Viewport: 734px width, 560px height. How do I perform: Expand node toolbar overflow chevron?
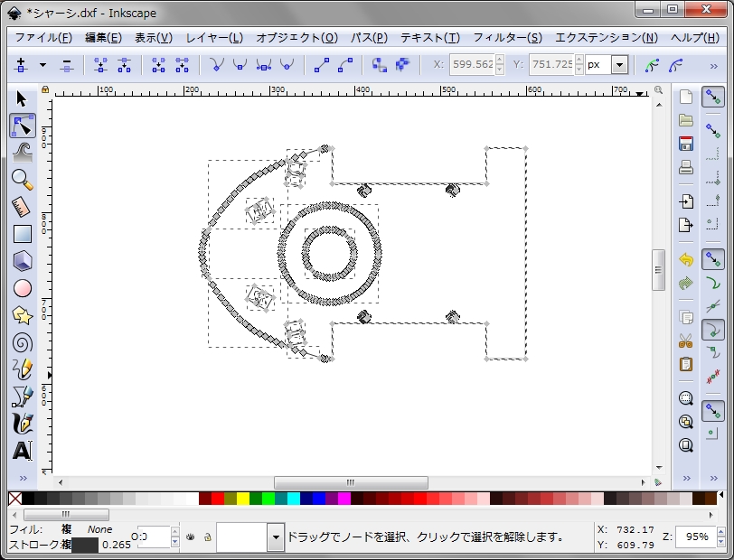click(714, 67)
